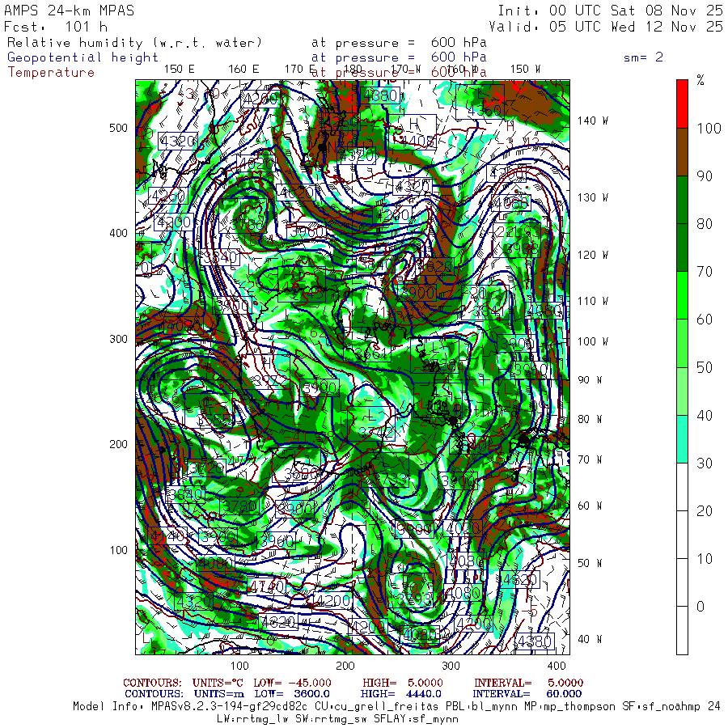
Task: Select the dark green 80–90% legend segment
Action: (x=682, y=200)
